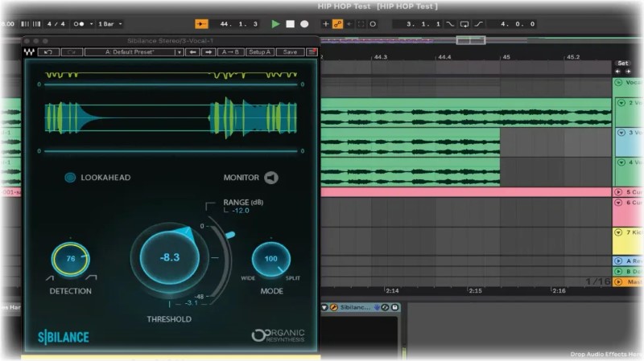
Task: Collapse track 2 Vocal fold button
Action: [621, 103]
